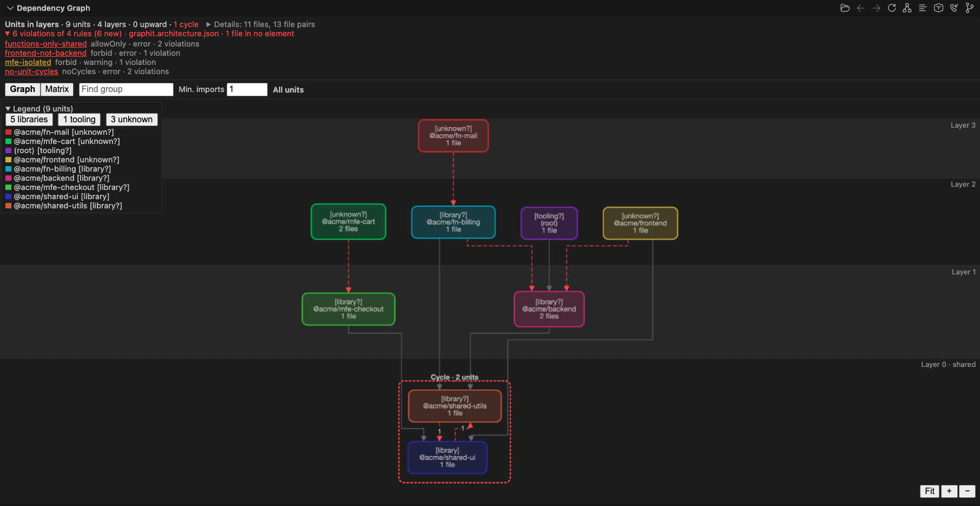The width and height of the screenshot is (980, 506).
Task: Expand the Details files disclosure triangle
Action: (x=208, y=24)
